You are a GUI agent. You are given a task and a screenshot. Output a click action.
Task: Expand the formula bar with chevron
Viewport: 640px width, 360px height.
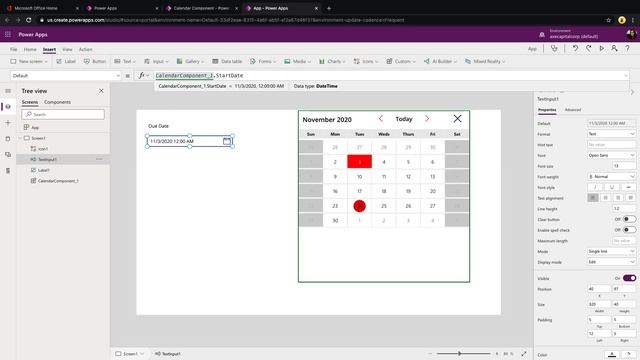[x=626, y=76]
